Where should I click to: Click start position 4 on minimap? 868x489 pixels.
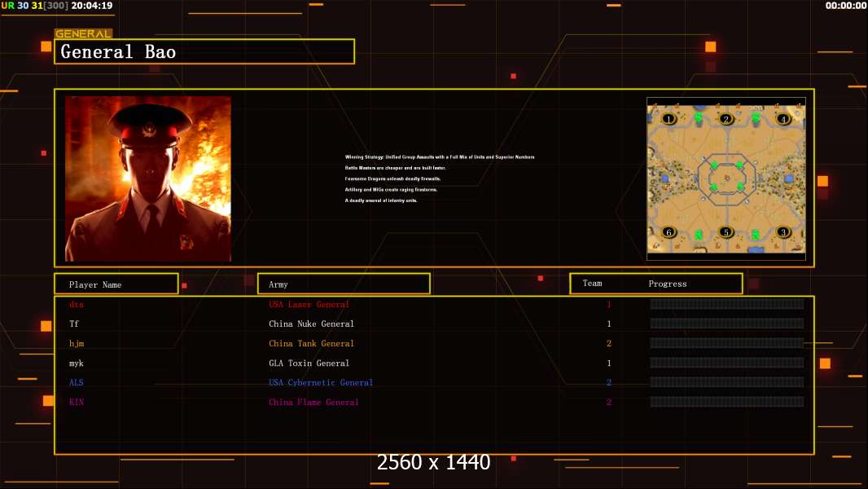(x=783, y=119)
